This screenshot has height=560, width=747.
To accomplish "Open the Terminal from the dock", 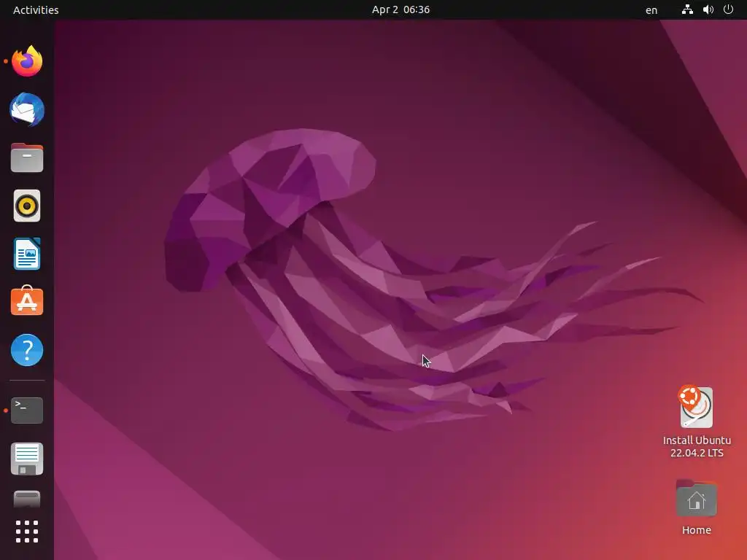I will pyautogui.click(x=27, y=410).
